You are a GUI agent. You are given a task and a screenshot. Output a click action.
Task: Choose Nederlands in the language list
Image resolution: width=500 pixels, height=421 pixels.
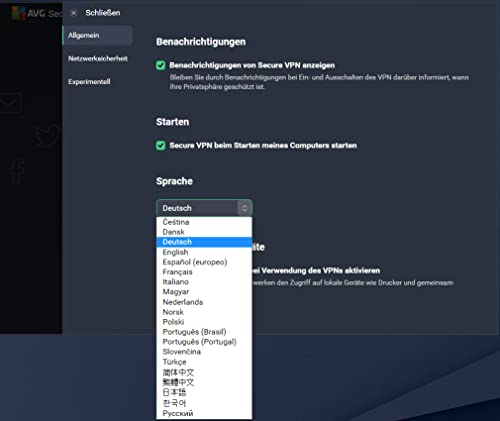(204, 302)
